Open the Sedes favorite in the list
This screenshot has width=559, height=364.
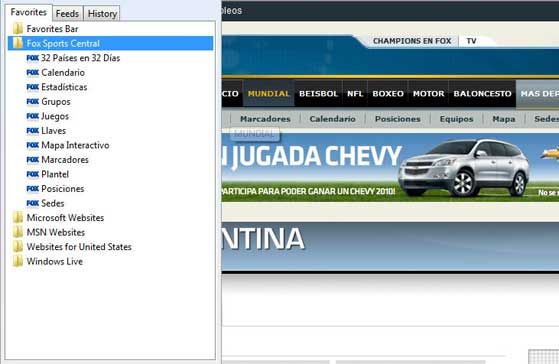(52, 204)
